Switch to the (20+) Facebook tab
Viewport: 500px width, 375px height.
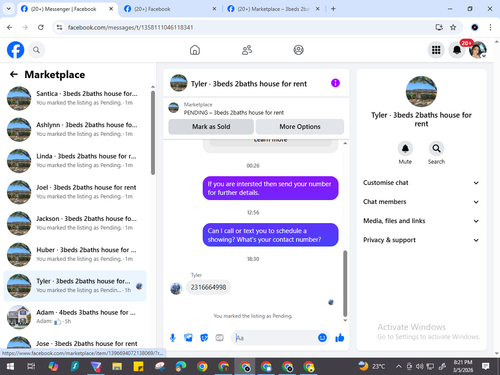pos(170,9)
